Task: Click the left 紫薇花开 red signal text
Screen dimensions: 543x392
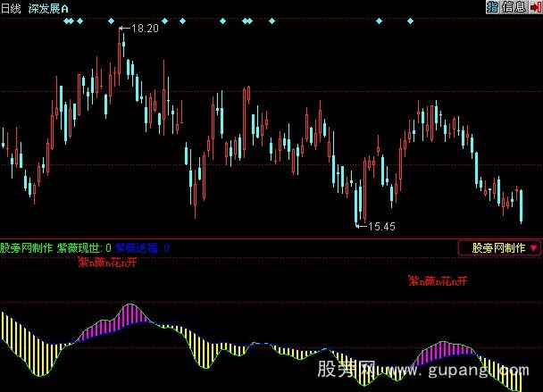Action: pyautogui.click(x=108, y=263)
